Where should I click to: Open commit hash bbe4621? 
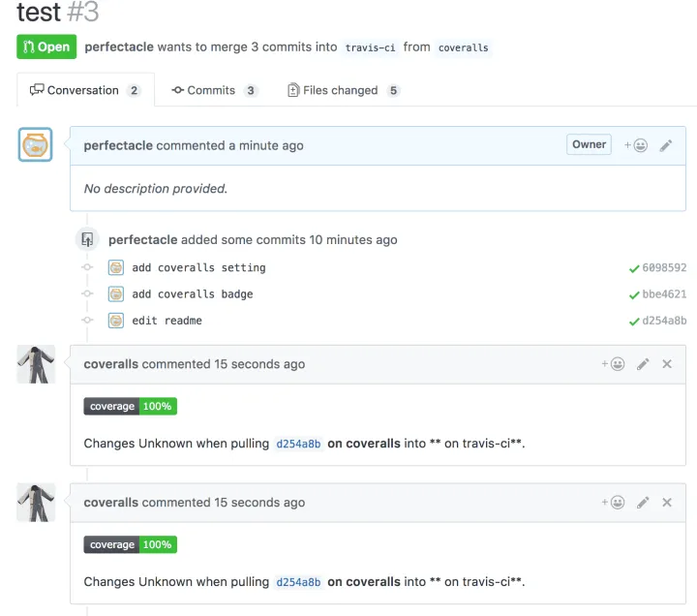point(664,294)
